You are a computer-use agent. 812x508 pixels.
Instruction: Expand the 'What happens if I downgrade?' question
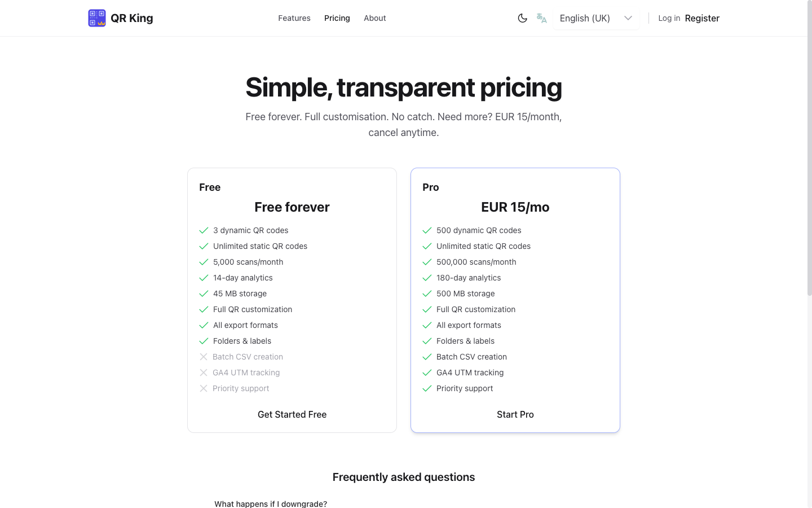(x=271, y=503)
